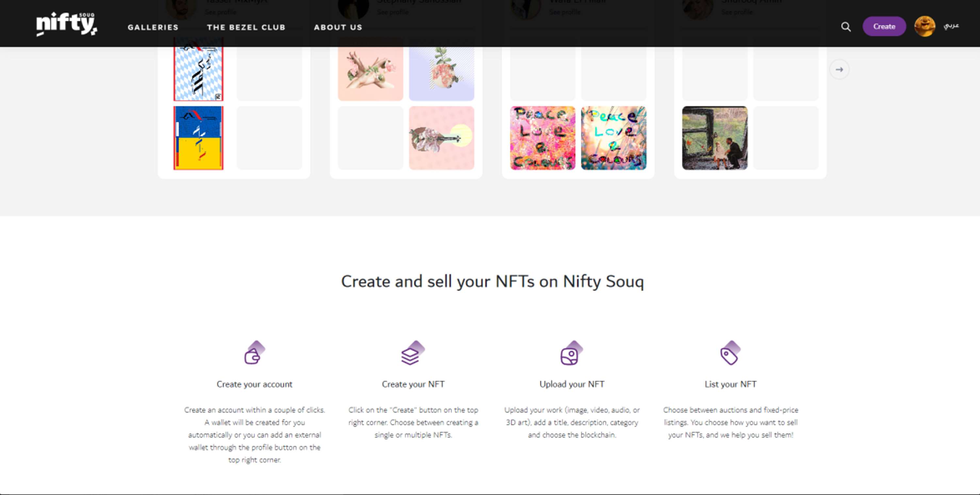The height and width of the screenshot is (495, 980).
Task: Open the pink flower violin artwork
Action: tap(441, 138)
